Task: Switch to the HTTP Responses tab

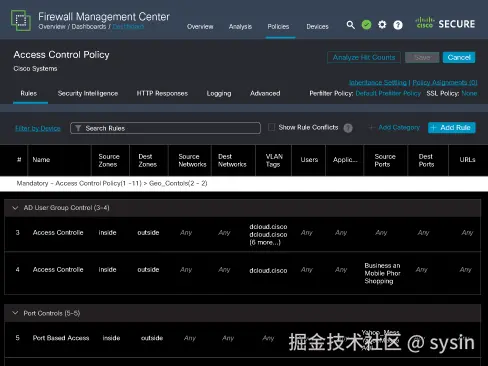Action: coord(162,93)
